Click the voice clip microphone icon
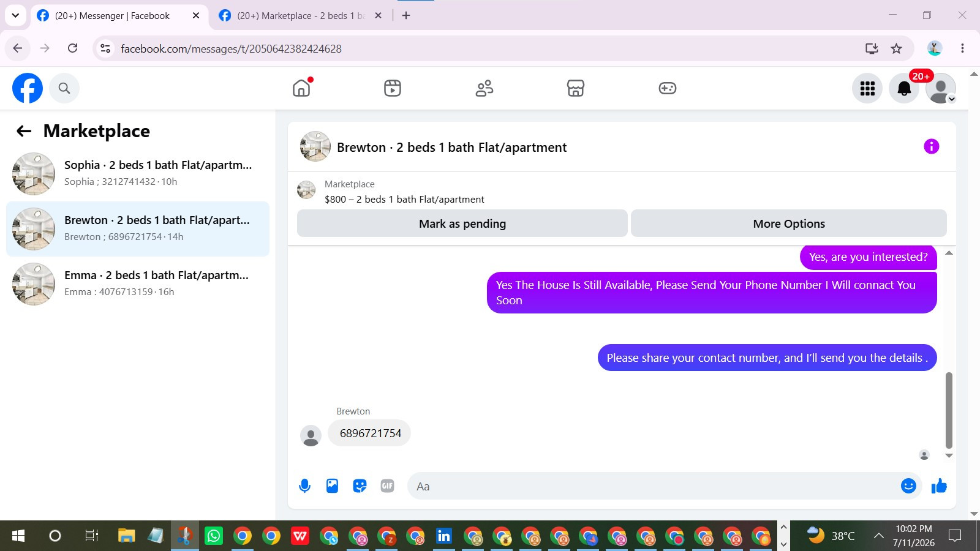The image size is (980, 551). pos(304,486)
